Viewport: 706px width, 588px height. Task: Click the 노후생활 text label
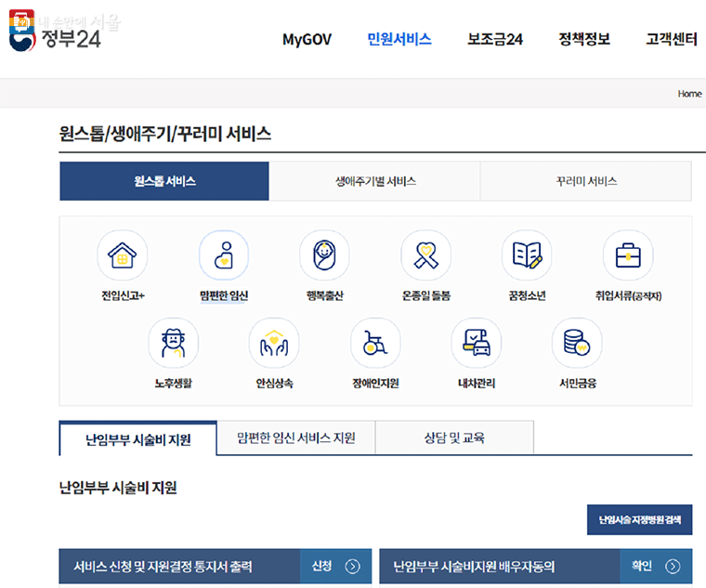coord(174,383)
